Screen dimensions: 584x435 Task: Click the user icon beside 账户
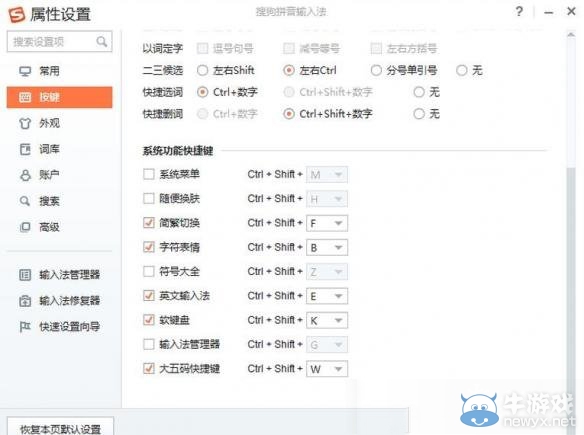(25, 175)
